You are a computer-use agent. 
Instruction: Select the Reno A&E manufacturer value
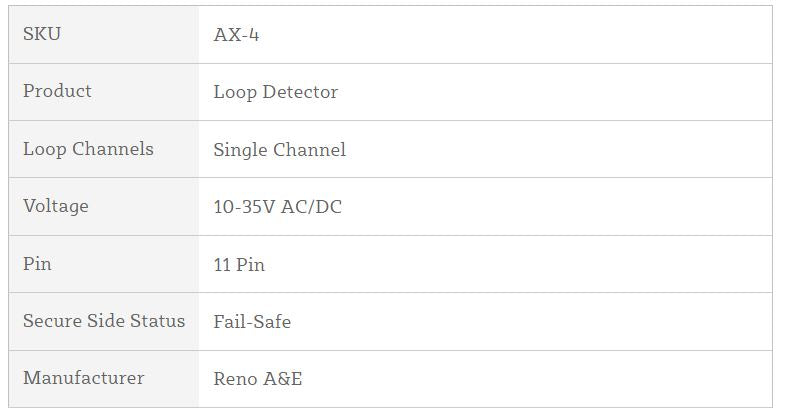point(257,379)
